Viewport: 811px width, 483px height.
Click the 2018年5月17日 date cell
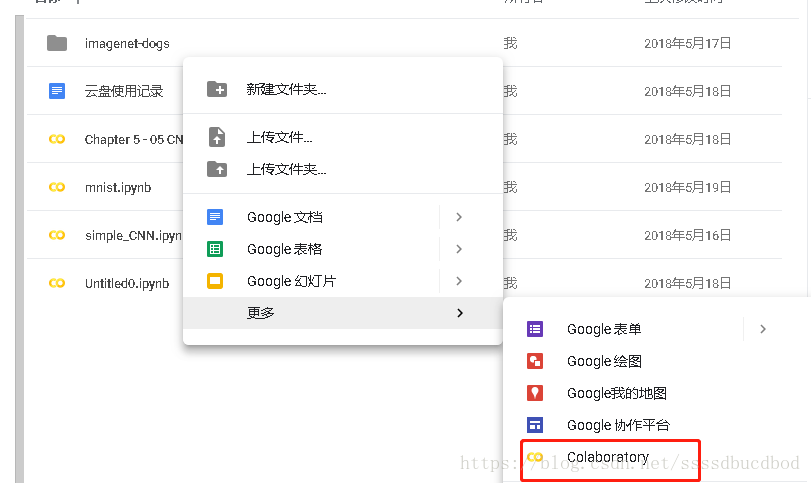[x=687, y=43]
